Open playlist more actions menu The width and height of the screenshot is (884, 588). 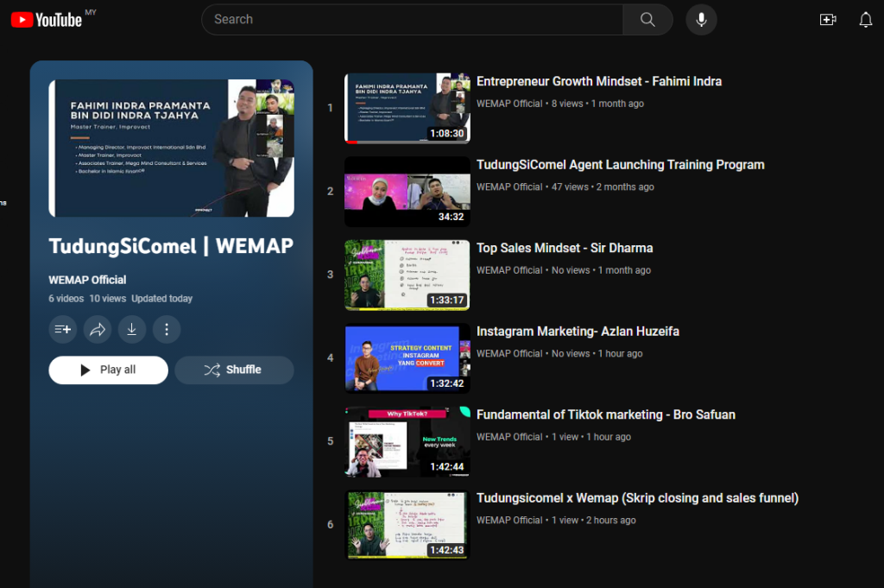coord(167,329)
